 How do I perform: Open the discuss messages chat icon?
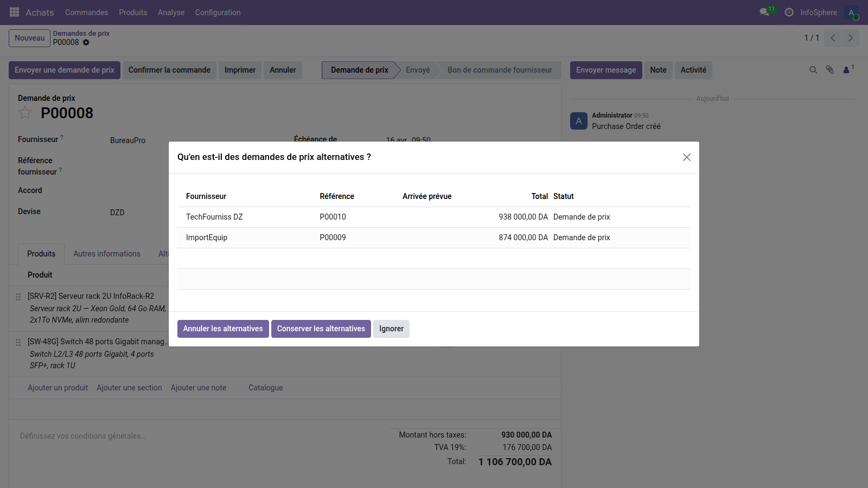pos(765,12)
